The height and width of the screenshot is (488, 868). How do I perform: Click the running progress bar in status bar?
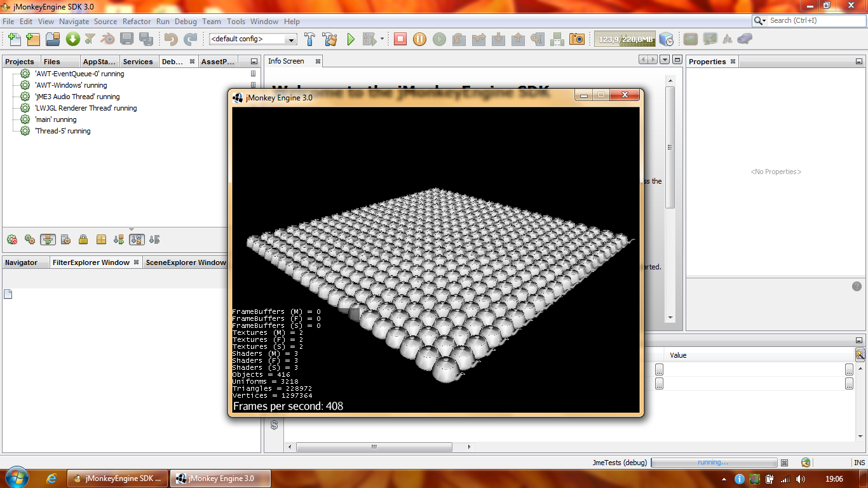click(x=714, y=463)
